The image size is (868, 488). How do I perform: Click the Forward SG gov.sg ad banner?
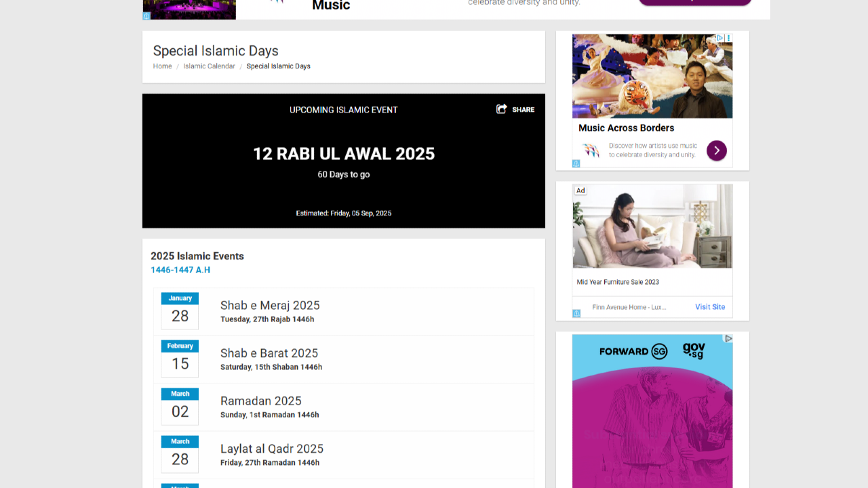click(x=652, y=411)
